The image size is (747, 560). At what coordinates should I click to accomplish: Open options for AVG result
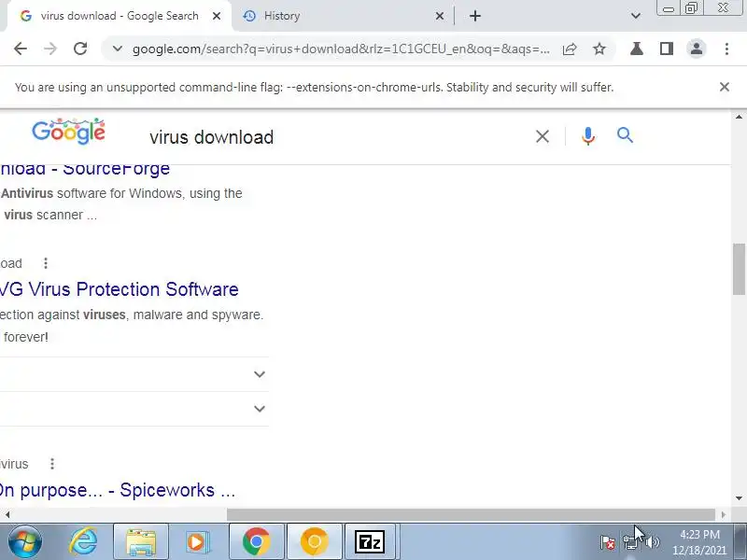(x=46, y=263)
